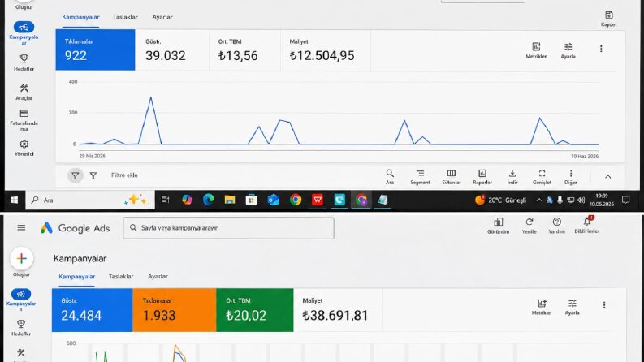Open Faturalandırma in the sidebar
The width and height of the screenshot is (644, 362).
24,120
